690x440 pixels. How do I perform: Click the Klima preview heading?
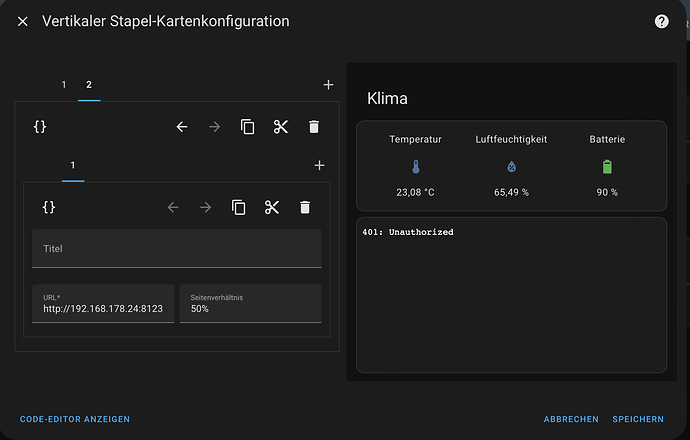(387, 99)
